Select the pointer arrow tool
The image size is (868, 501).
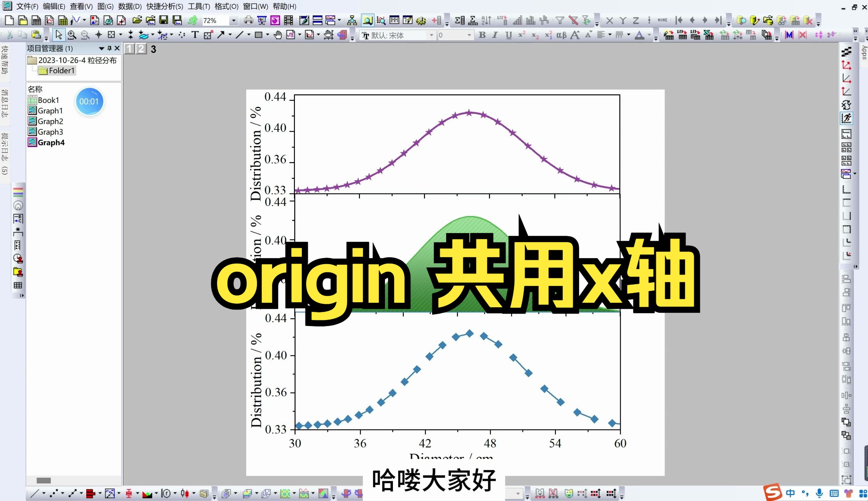click(58, 35)
